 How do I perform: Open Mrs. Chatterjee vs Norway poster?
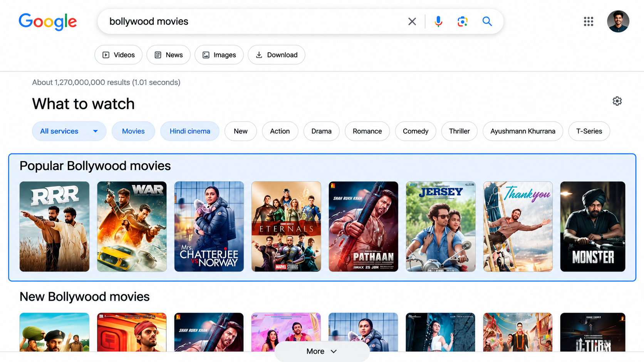tap(209, 227)
